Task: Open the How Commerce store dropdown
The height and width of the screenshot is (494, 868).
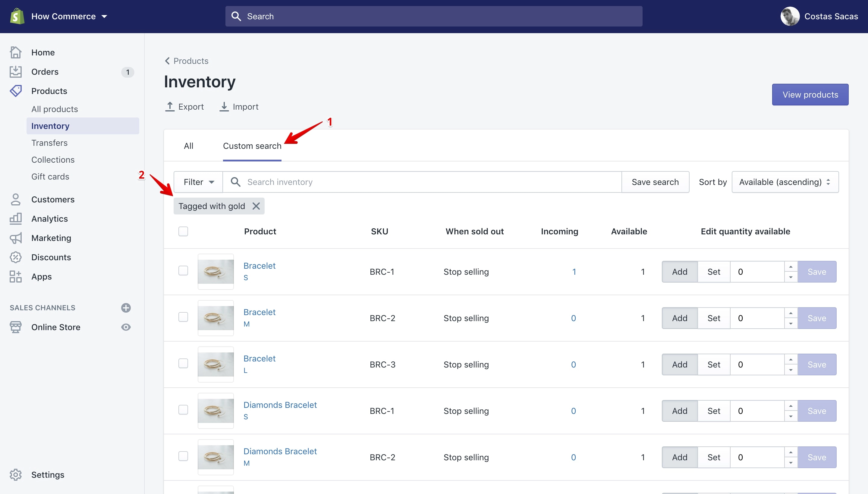Action: (69, 16)
